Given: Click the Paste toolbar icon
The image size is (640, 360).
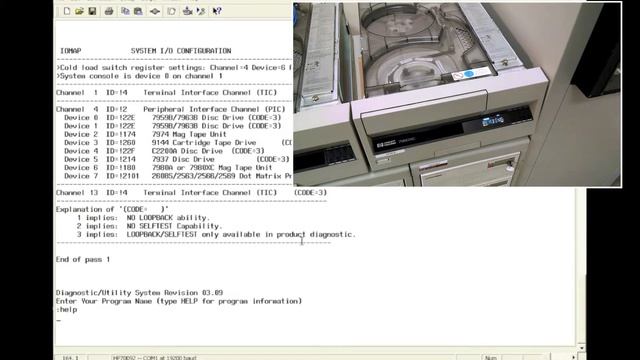Looking at the screenshot, I should tap(138, 11).
